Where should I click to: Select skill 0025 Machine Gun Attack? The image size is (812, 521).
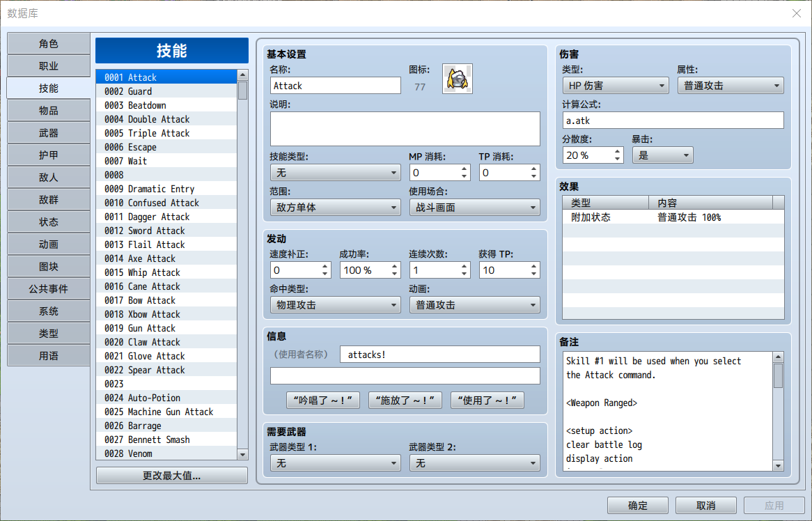tap(166, 412)
